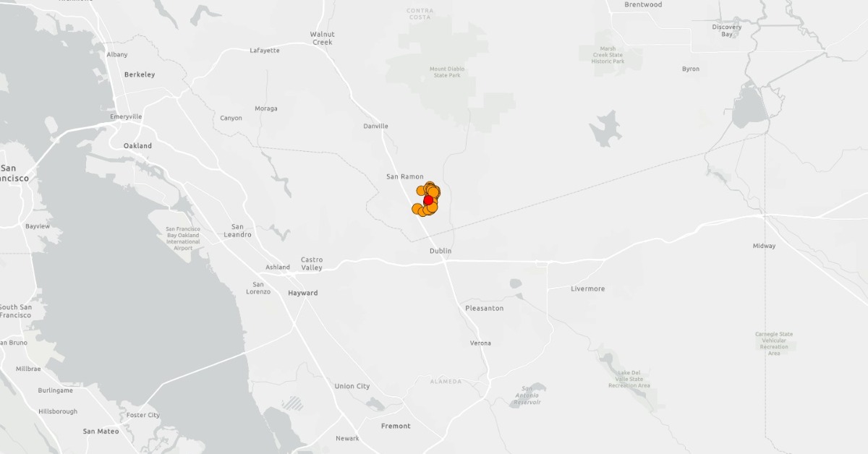
Task: Click the Danville town label
Action: point(375,126)
